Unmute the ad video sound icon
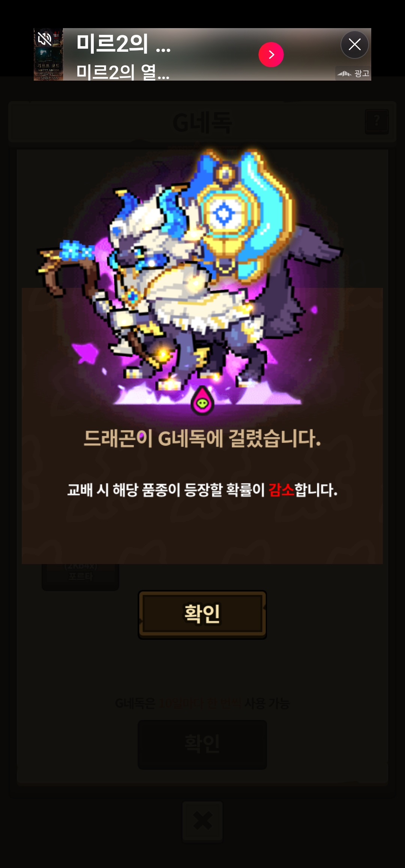Image resolution: width=405 pixels, height=868 pixels. point(44,38)
